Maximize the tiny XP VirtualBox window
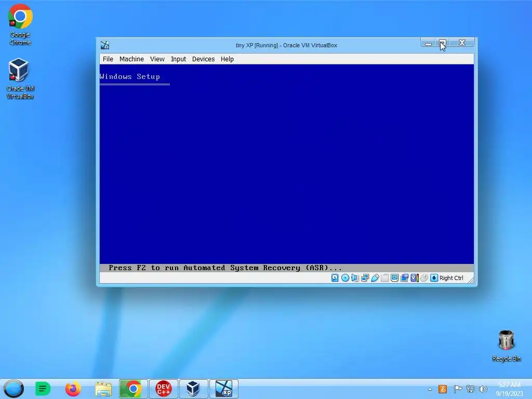The height and width of the screenshot is (399, 532). point(443,43)
